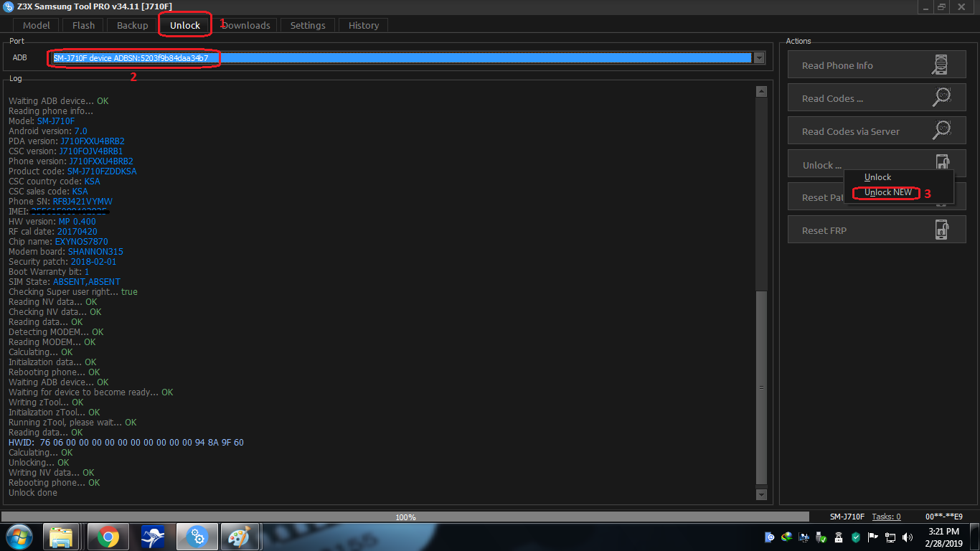View the History tab
This screenshot has width=980, height=551.
[364, 25]
